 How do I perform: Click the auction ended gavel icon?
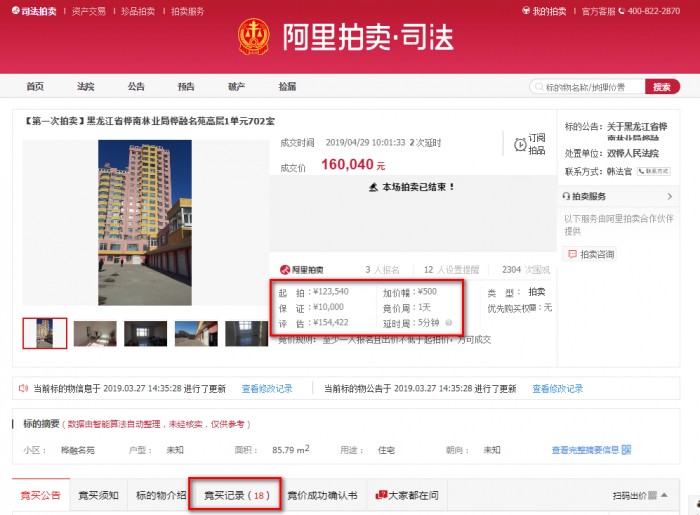(x=374, y=187)
